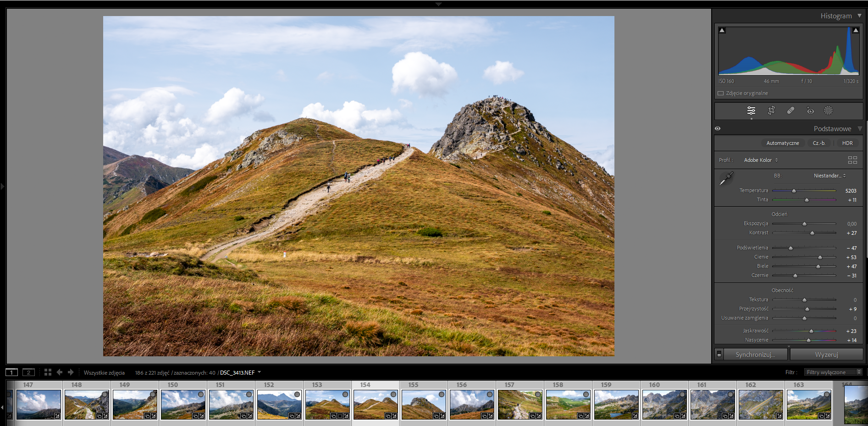868x426 pixels.
Task: Switch to grid view in filmstrip bar
Action: pyautogui.click(x=48, y=372)
